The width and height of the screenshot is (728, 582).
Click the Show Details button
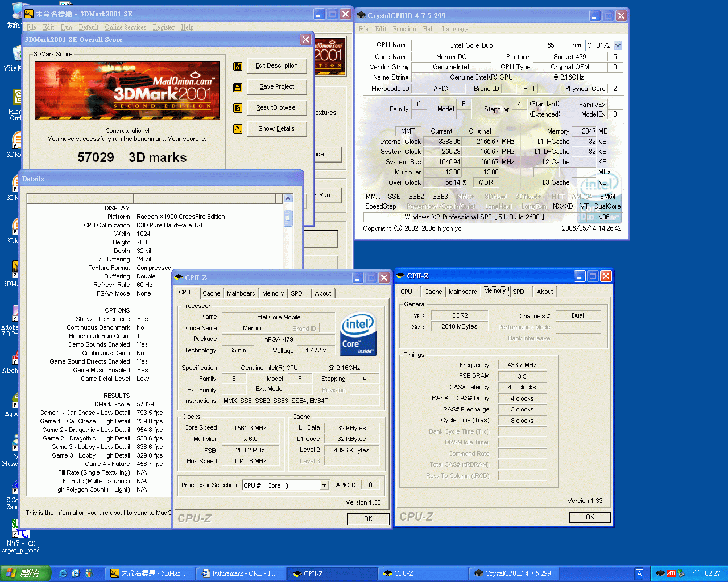click(x=277, y=129)
